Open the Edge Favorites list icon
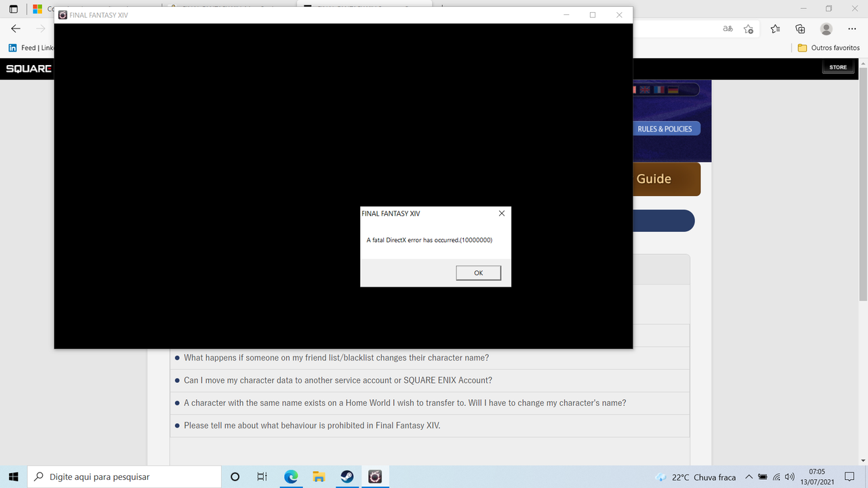Screen dimensions: 868x488 (775, 28)
